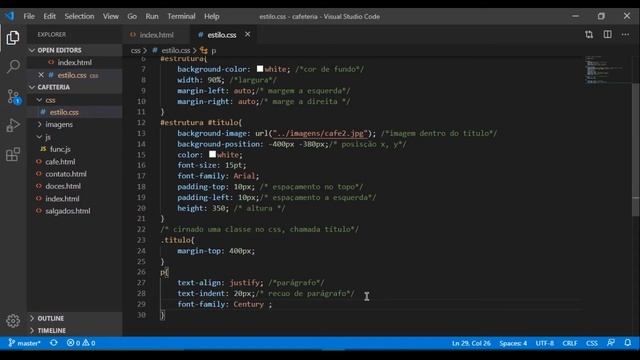Click the feedback icon in status bar
Screen dimensions: 640x360
point(611,343)
